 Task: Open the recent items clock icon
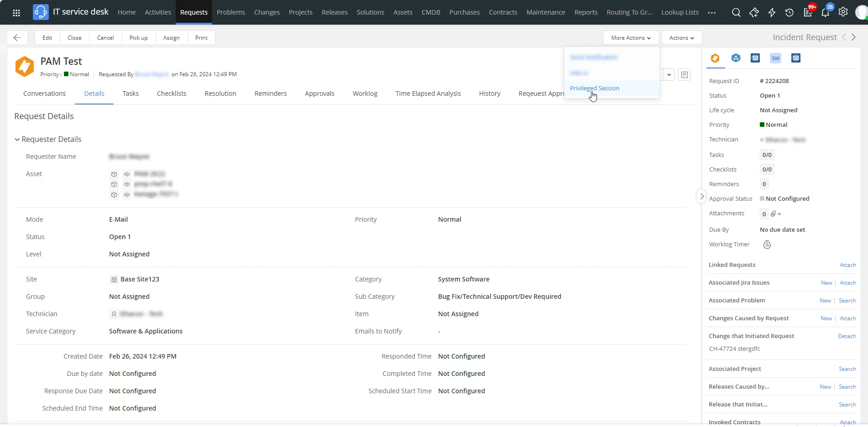[x=790, y=12]
